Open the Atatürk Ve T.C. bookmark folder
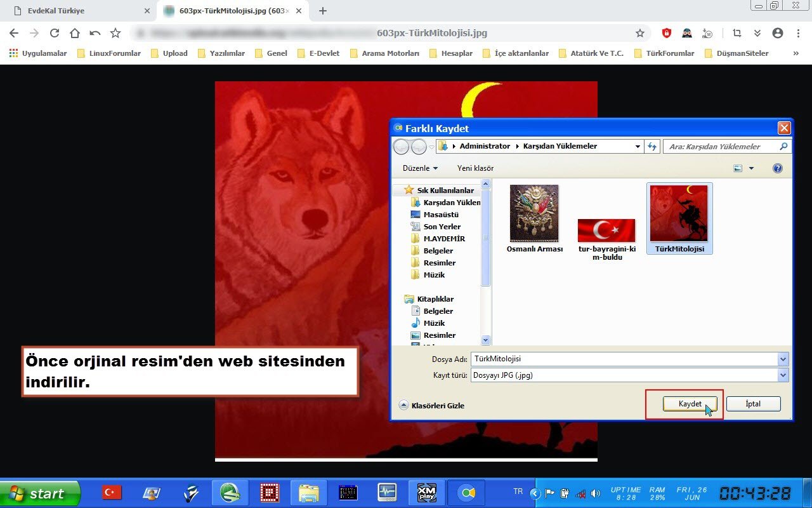This screenshot has height=508, width=812. (x=591, y=53)
